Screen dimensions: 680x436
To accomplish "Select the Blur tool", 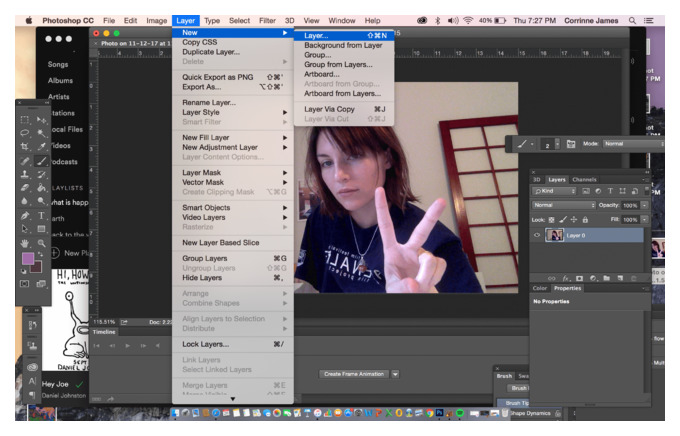I will point(25,201).
